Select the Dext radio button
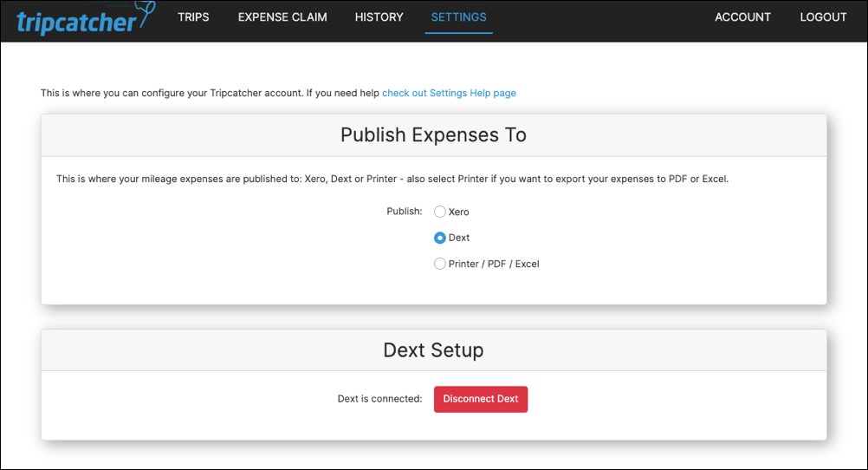This screenshot has width=868, height=470. pyautogui.click(x=440, y=238)
